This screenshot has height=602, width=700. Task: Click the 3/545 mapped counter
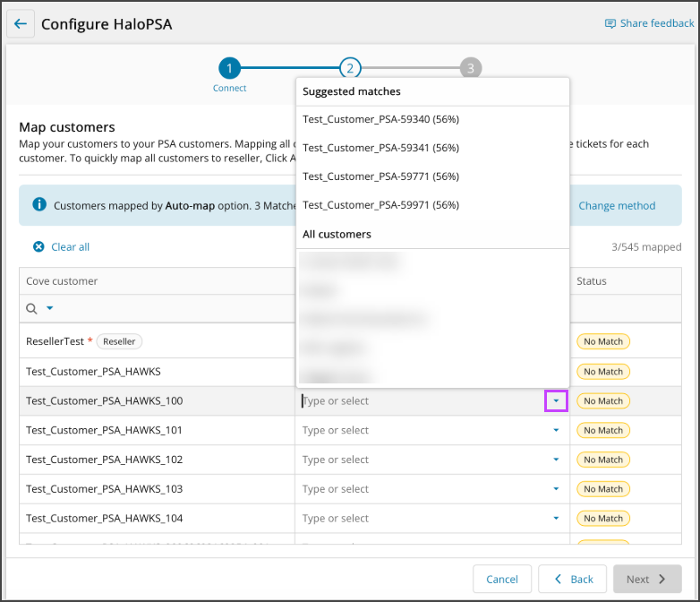(646, 247)
